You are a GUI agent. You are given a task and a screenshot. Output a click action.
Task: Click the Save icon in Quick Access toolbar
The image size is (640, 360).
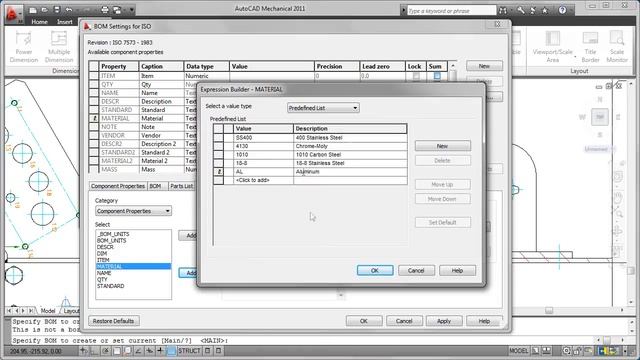[x=57, y=10]
